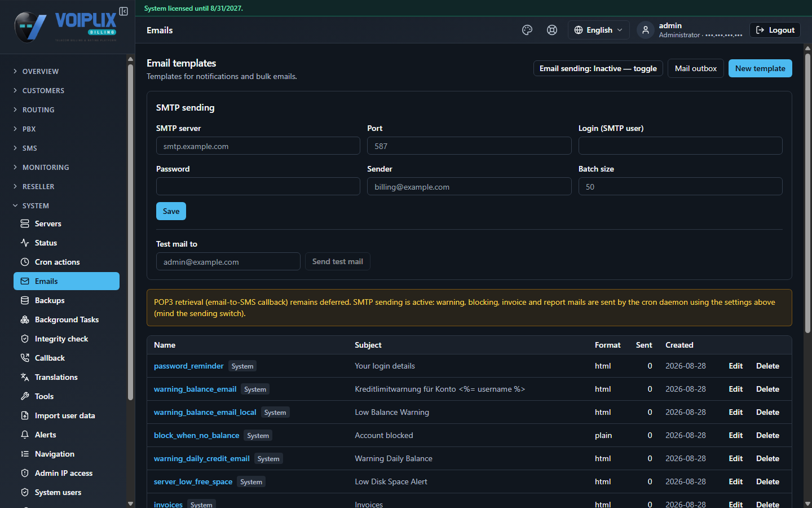The height and width of the screenshot is (508, 812).
Task: Click the Integrity check shield icon
Action: [25, 339]
